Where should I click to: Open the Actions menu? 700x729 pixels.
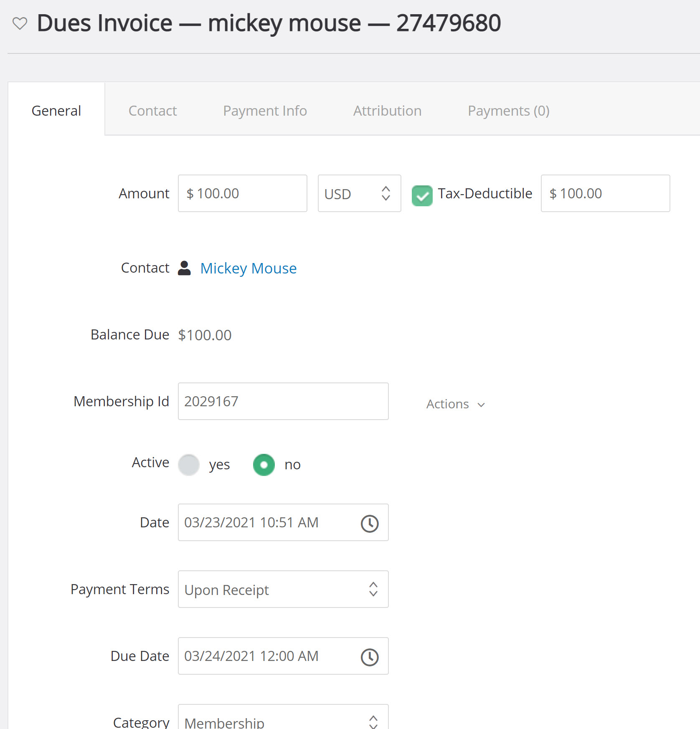pos(455,404)
